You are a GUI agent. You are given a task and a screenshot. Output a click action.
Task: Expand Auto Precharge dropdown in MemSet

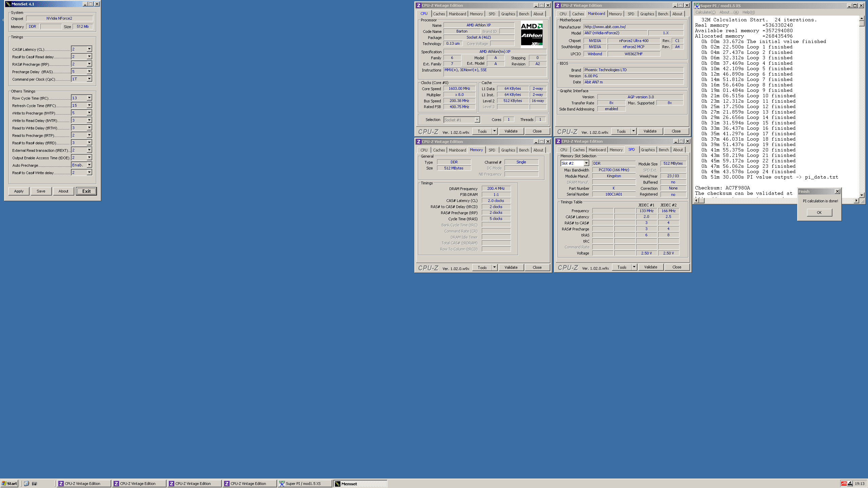pos(89,165)
